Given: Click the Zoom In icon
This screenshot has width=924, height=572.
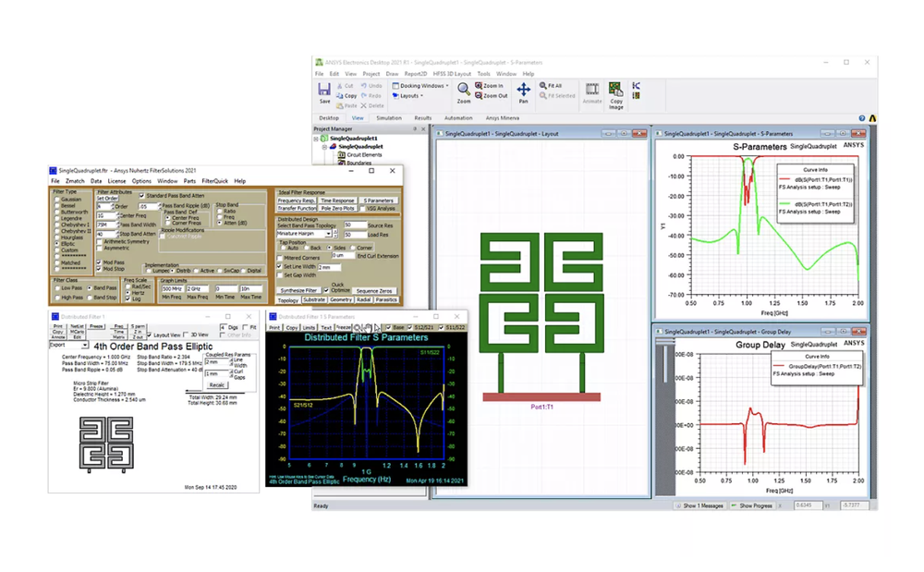Looking at the screenshot, I should pos(479,86).
